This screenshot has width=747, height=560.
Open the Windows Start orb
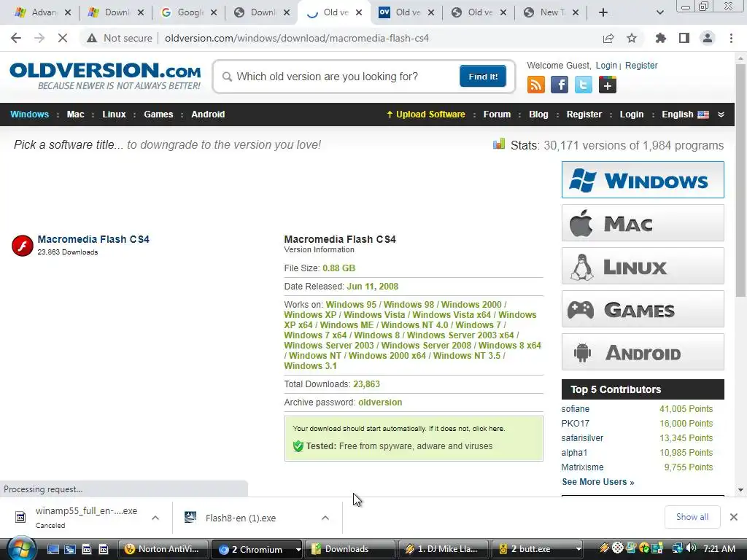20,548
